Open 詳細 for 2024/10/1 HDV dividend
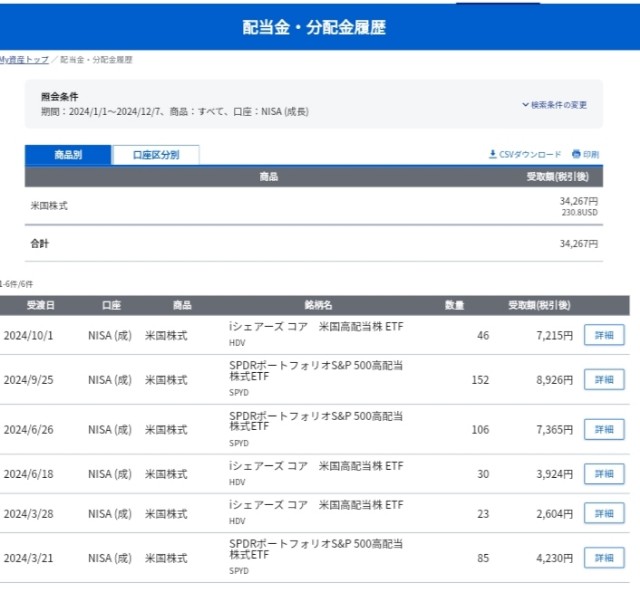 [604, 335]
